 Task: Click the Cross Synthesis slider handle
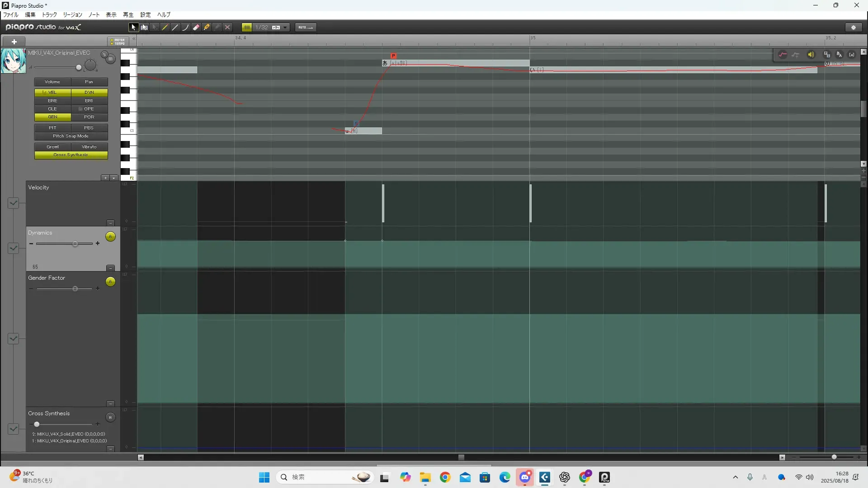pyautogui.click(x=37, y=424)
